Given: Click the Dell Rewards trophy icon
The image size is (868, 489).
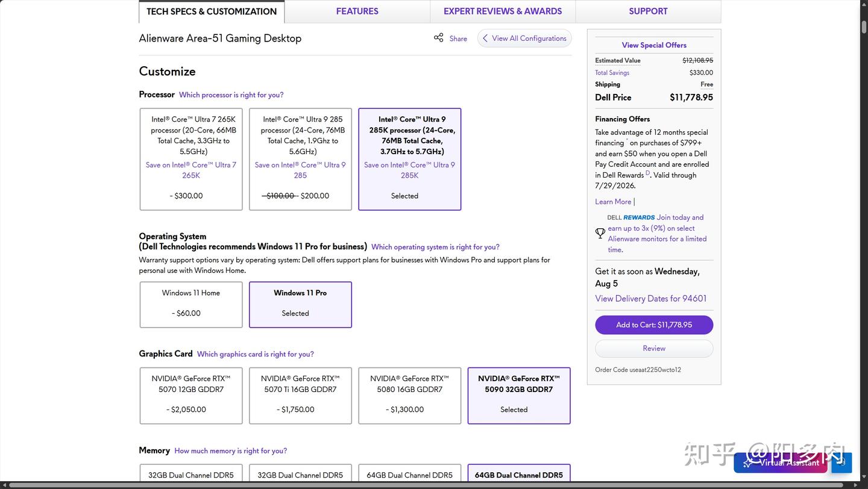Looking at the screenshot, I should [600, 233].
